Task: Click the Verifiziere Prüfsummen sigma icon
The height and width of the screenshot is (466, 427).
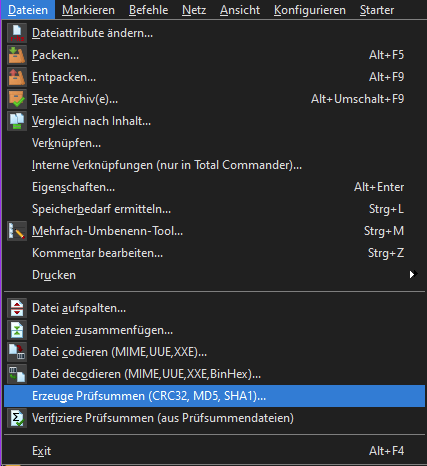Action: tap(17, 418)
